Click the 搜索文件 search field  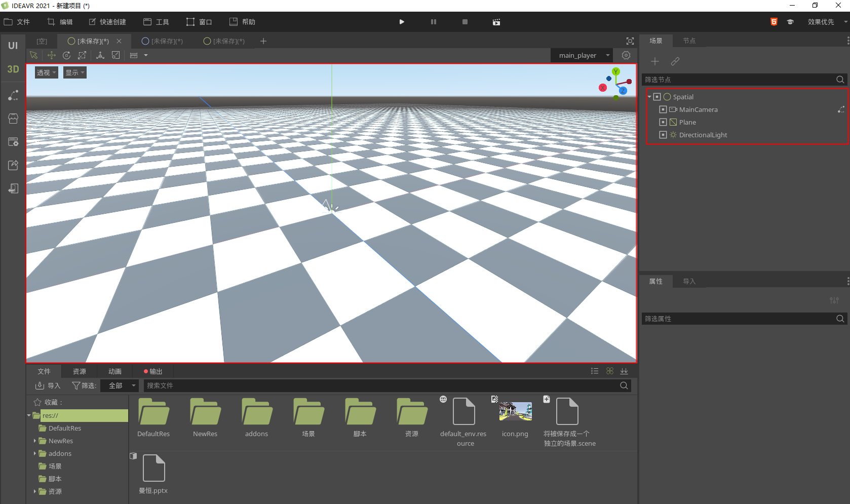point(387,385)
